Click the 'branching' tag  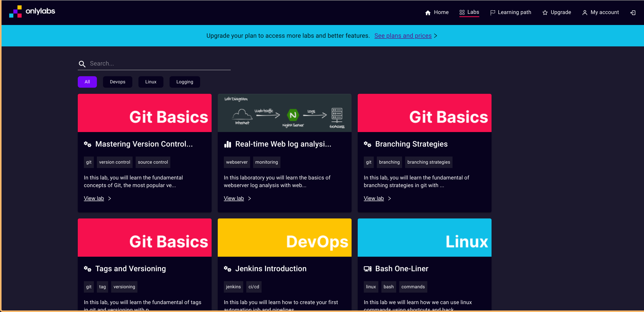tap(389, 162)
